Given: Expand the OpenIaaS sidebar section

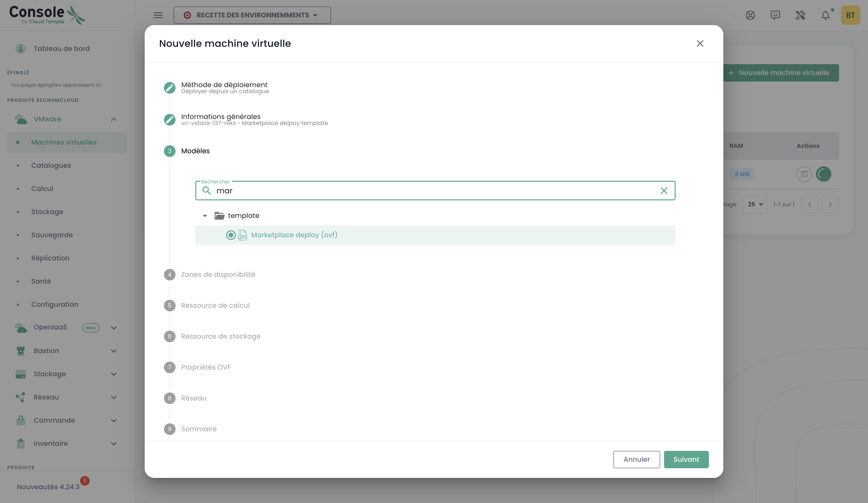Looking at the screenshot, I should (114, 328).
